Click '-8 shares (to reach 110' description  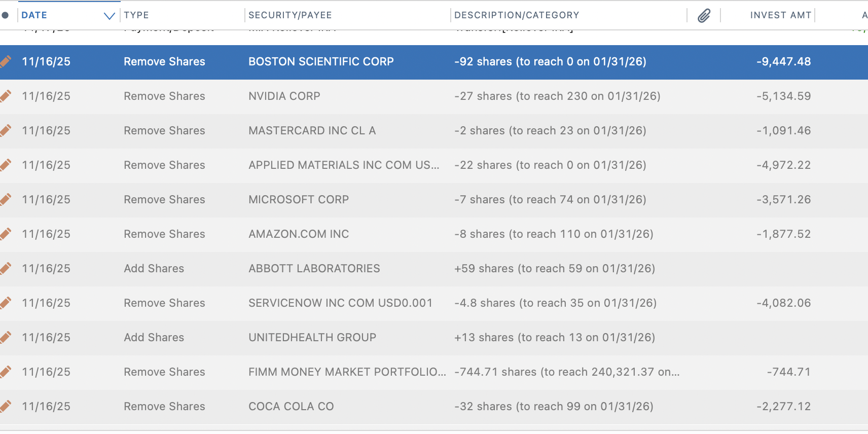pyautogui.click(x=554, y=234)
